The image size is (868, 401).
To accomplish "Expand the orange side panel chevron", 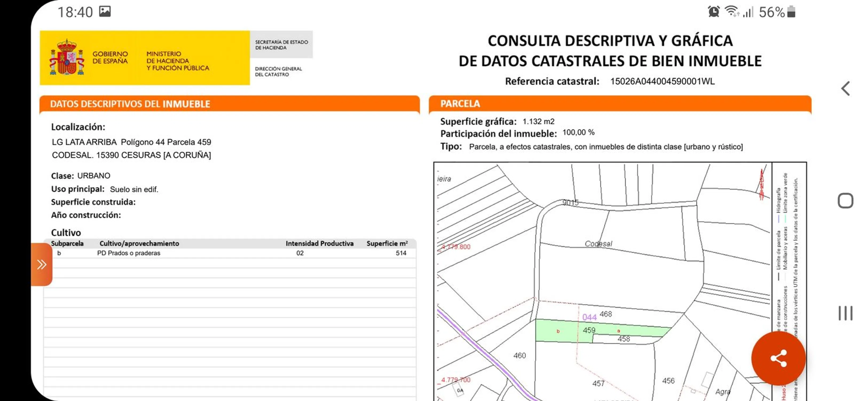I will 42,264.
